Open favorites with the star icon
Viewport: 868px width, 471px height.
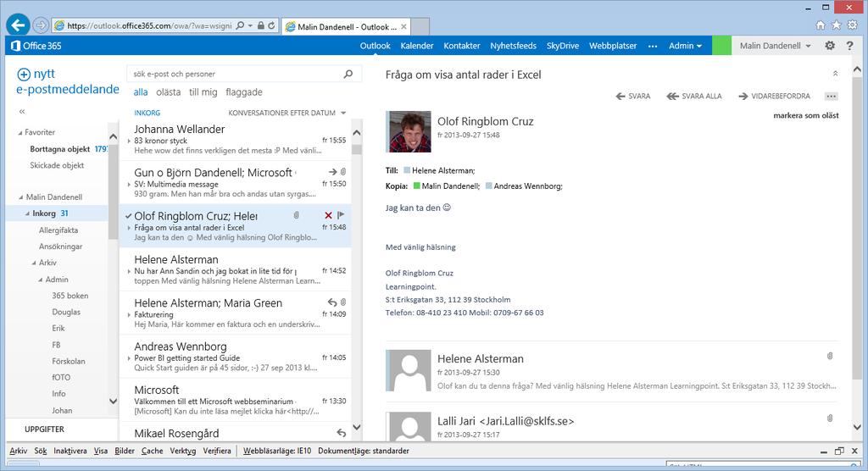pos(837,25)
